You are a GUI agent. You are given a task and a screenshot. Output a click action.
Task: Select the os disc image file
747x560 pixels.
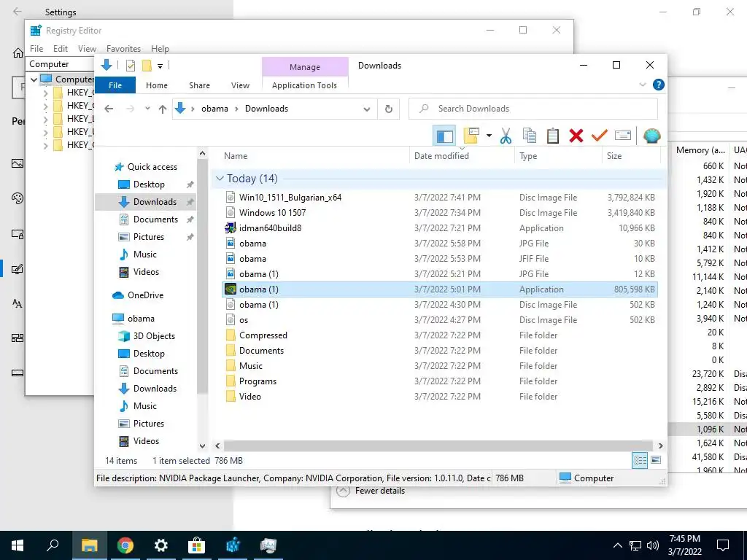click(440, 320)
